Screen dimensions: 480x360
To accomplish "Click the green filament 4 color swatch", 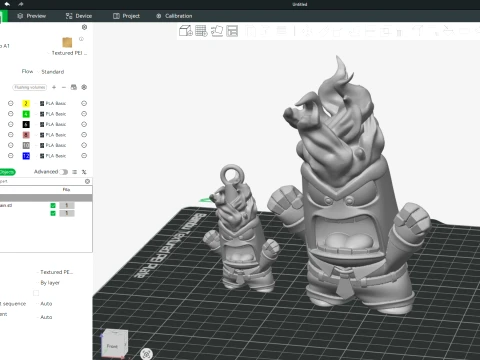I will pyautogui.click(x=26, y=114).
